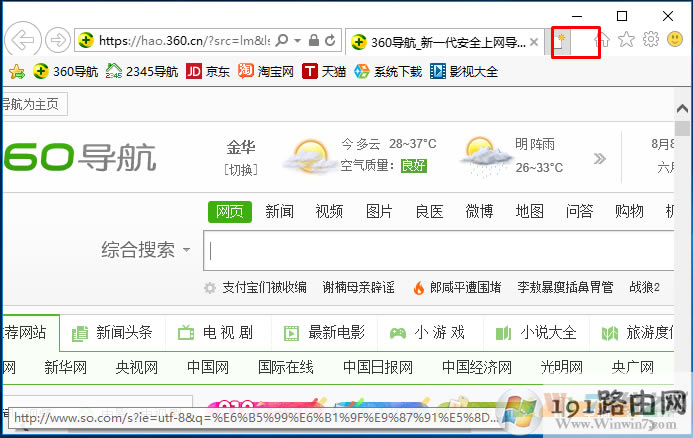
Task: Select the 360导航 page tab
Action: 444,42
